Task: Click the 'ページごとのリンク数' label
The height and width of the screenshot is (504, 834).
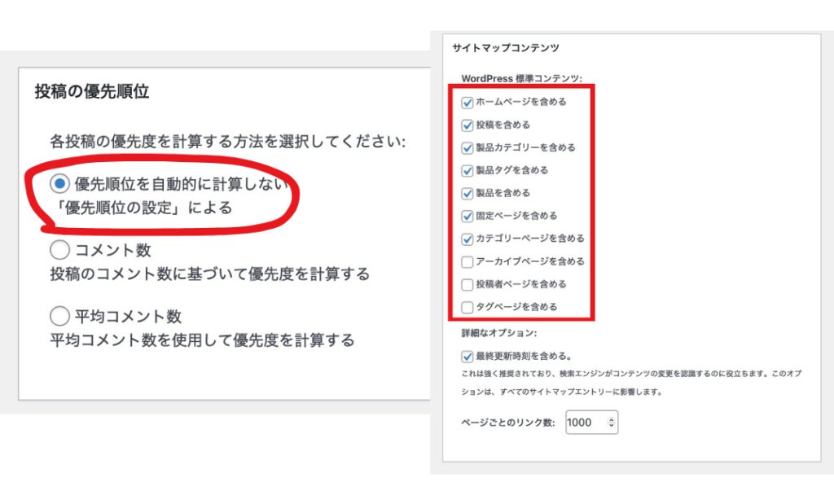Action: tap(508, 423)
